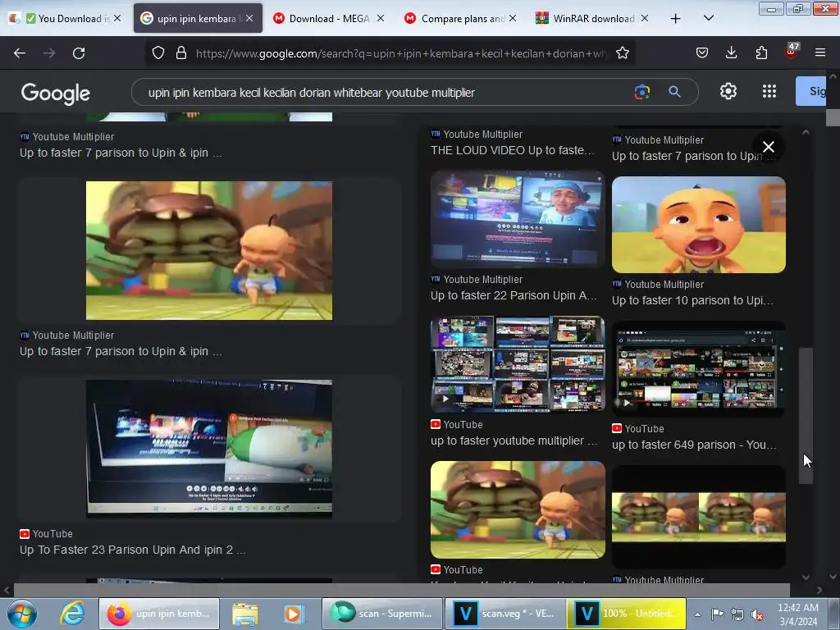This screenshot has width=840, height=630.
Task: Open 'up to faster 649 parison - You...' result
Action: (x=694, y=445)
